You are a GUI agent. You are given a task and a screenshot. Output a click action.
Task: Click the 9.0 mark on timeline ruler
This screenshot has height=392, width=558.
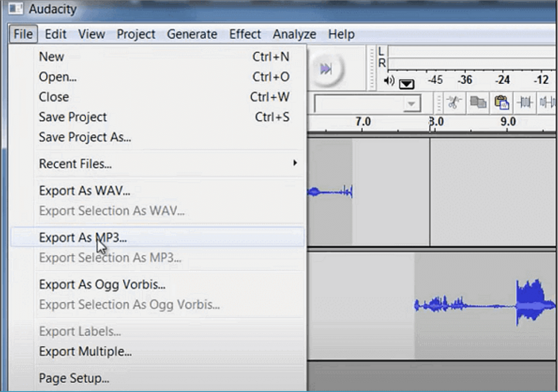point(508,122)
